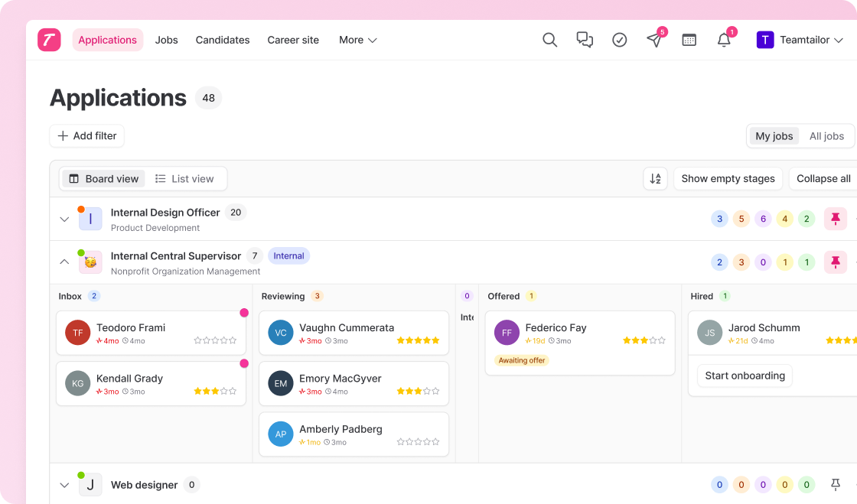Click Start onboarding for Jarod Schumm
857x504 pixels.
[745, 376]
